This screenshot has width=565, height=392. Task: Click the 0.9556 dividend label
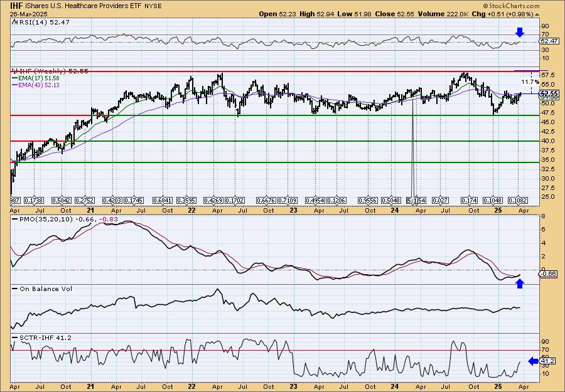point(368,200)
